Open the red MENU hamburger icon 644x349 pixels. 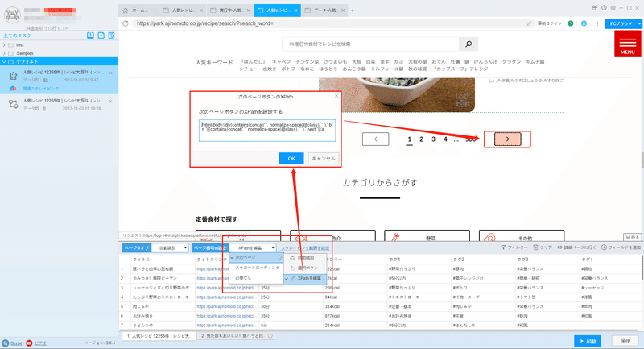[x=628, y=44]
